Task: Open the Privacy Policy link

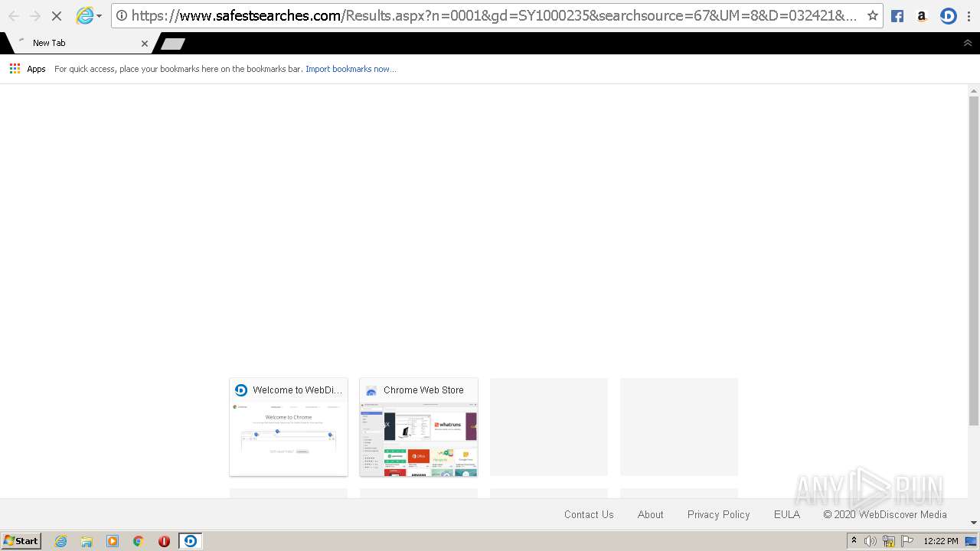Action: click(719, 514)
